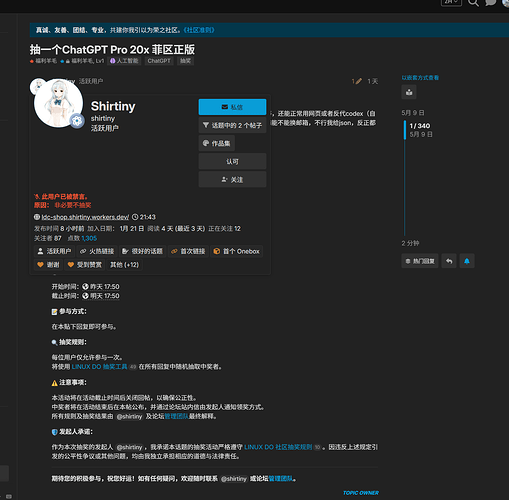509x500 pixels.
Task: Open the LINUX DO 抽奖工具 link
Action: pyautogui.click(x=99, y=367)
